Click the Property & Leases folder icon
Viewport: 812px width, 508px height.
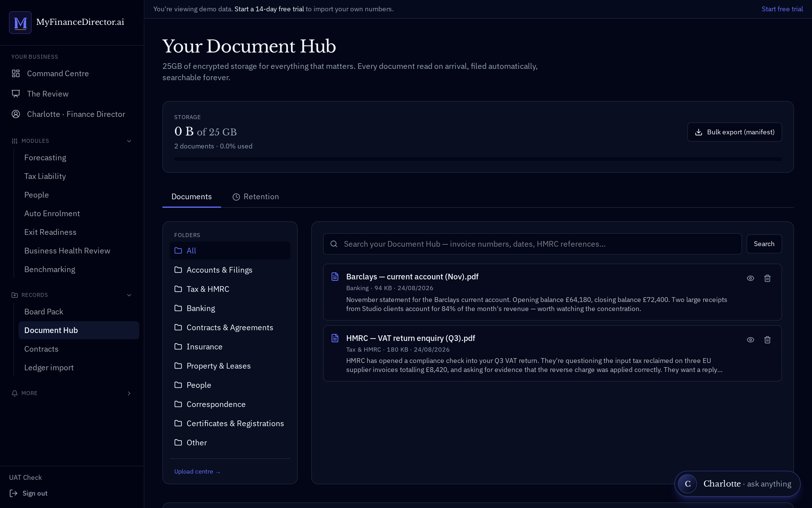(x=178, y=365)
